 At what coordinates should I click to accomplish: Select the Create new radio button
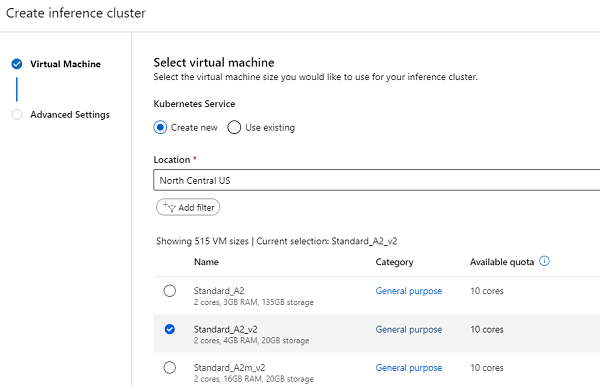[x=160, y=127]
